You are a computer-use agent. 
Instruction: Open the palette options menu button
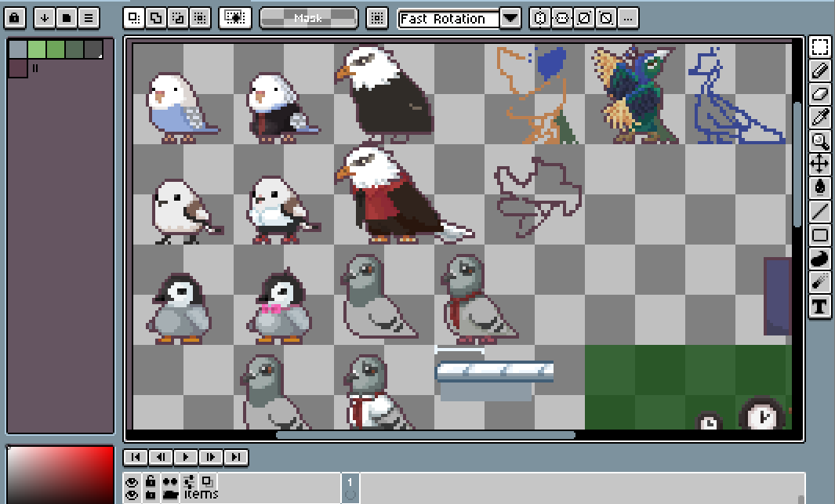(89, 17)
